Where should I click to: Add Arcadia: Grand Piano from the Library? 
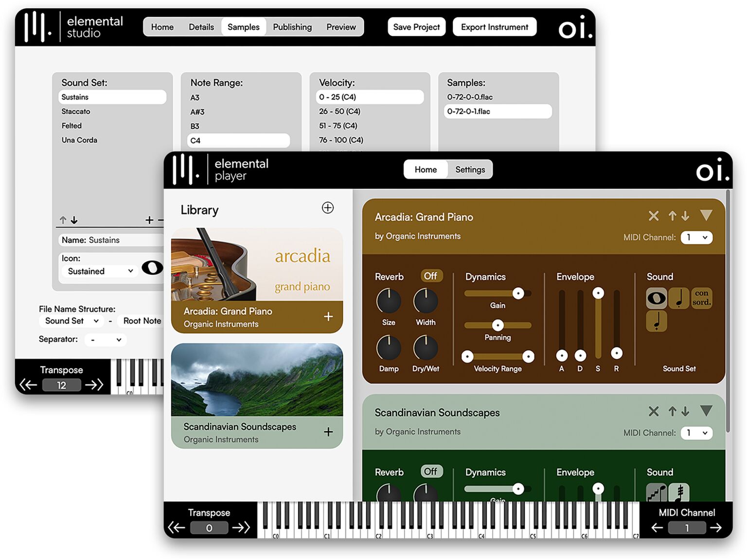click(x=328, y=316)
